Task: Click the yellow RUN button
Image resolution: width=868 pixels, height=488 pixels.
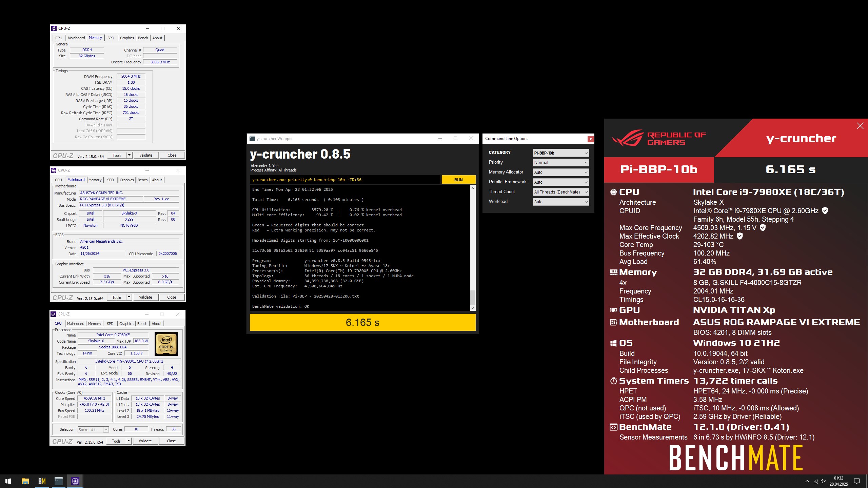Action: pyautogui.click(x=458, y=180)
